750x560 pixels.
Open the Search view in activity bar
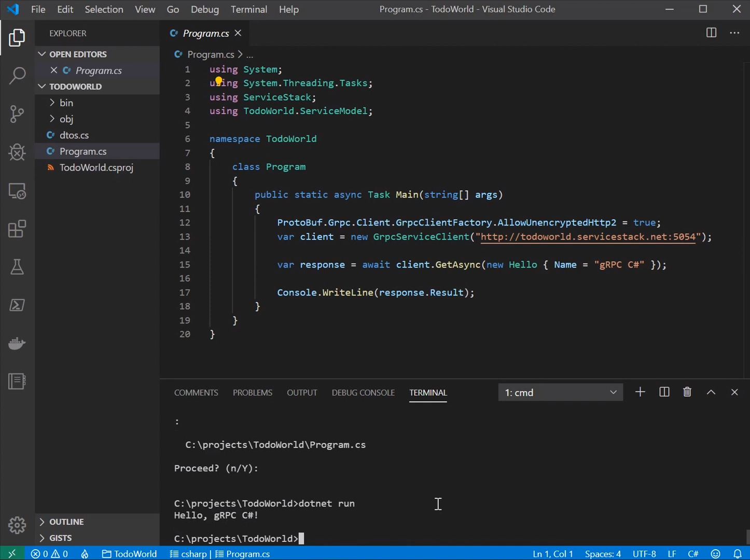[x=17, y=76]
